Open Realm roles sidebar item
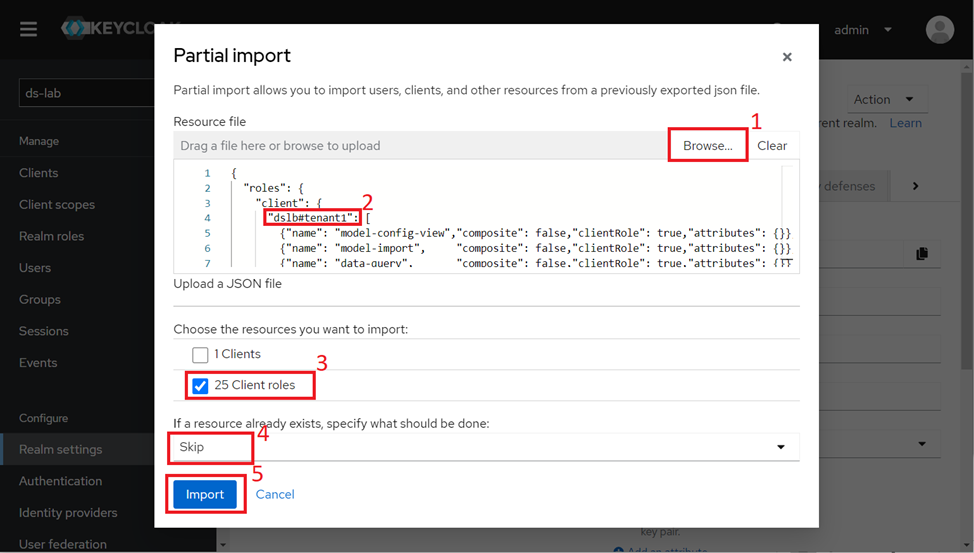974x553 pixels. (51, 236)
